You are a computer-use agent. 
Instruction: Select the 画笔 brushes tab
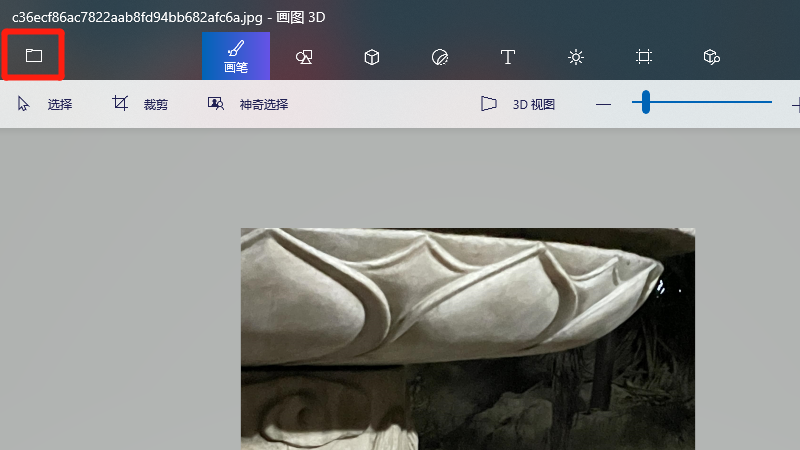tap(235, 56)
